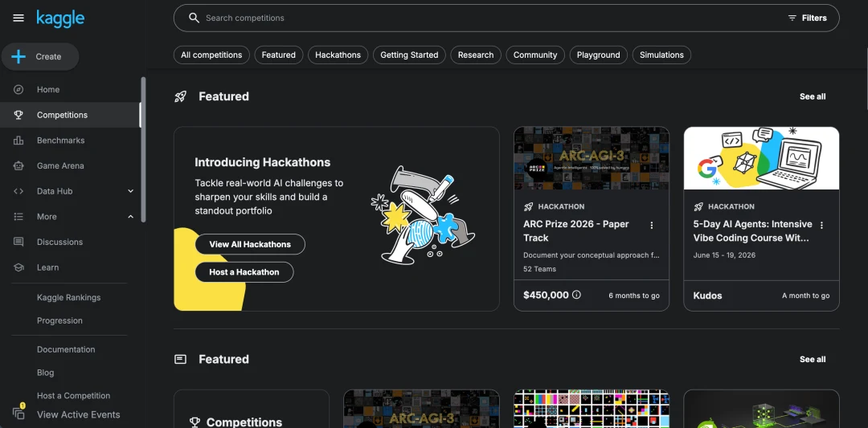Click the Home compass icon
Screen dimensions: 868x428
(x=18, y=90)
